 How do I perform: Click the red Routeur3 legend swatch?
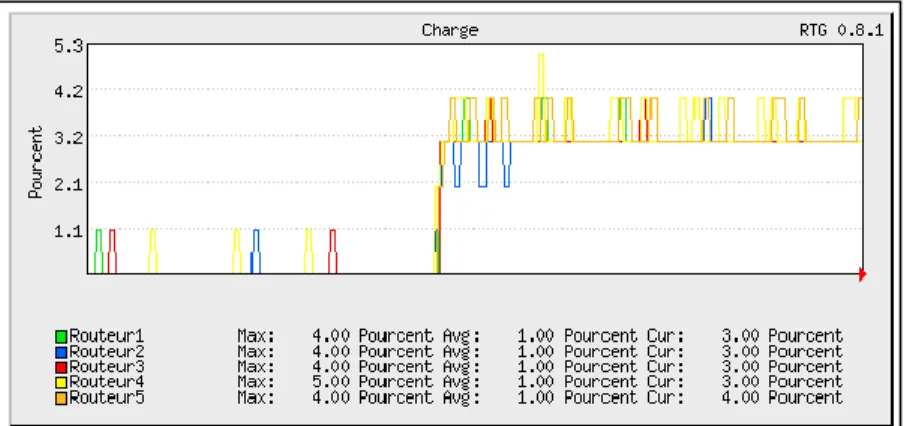[x=61, y=367]
